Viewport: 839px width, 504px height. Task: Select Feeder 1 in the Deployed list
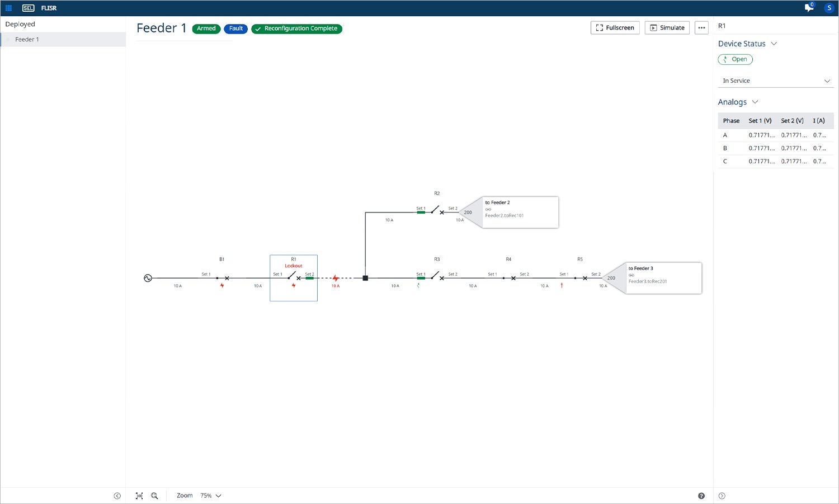(x=27, y=39)
